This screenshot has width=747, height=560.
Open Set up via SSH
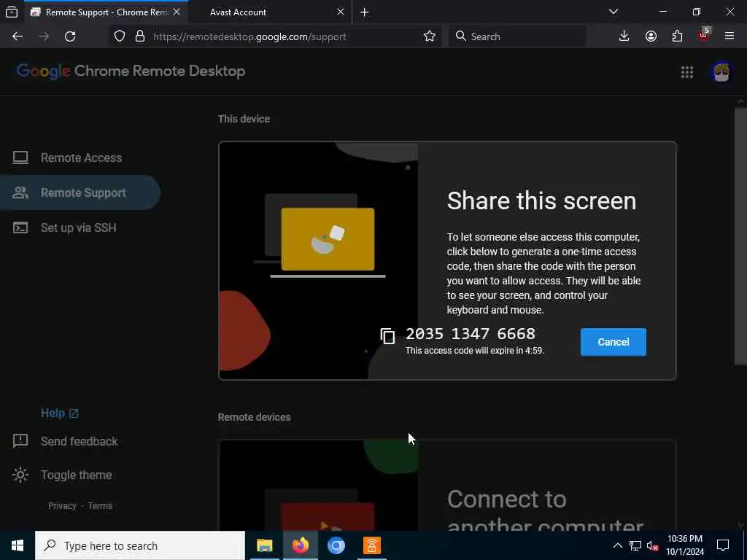[x=80, y=227]
